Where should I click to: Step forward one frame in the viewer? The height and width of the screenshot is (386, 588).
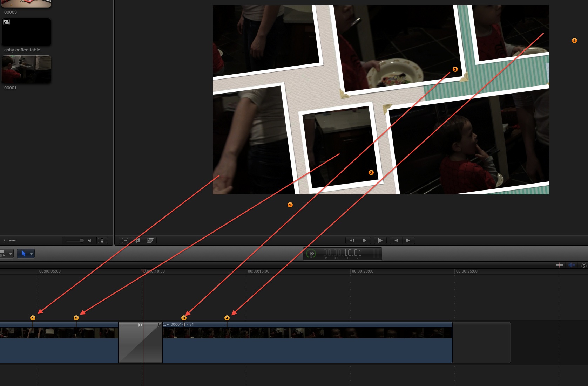(364, 240)
